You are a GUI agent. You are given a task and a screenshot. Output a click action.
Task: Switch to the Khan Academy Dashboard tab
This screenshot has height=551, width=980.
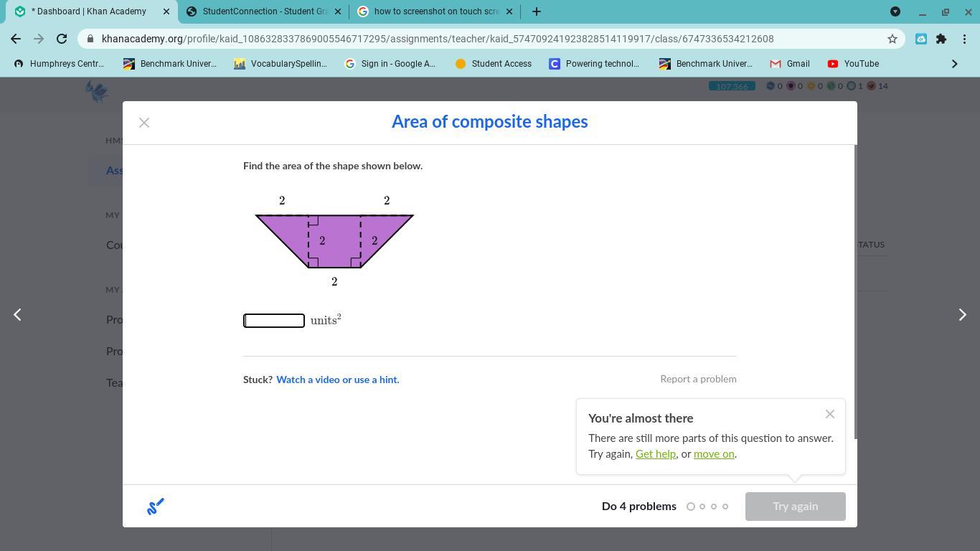point(88,11)
